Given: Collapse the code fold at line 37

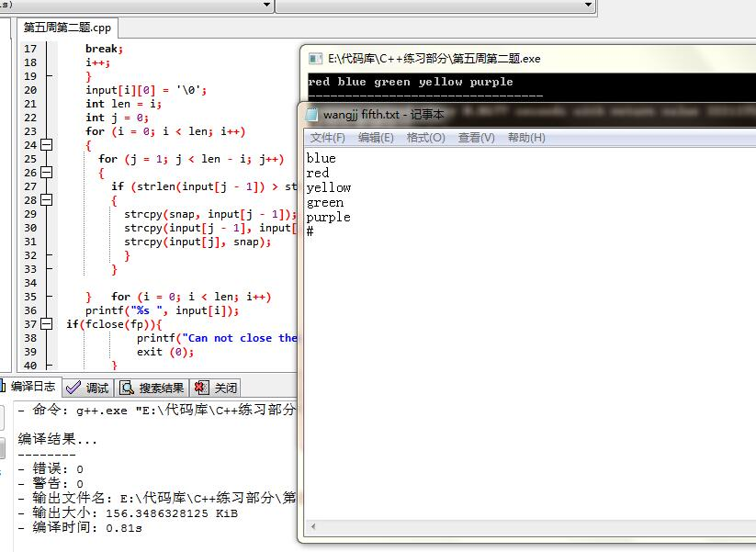Looking at the screenshot, I should [x=46, y=323].
